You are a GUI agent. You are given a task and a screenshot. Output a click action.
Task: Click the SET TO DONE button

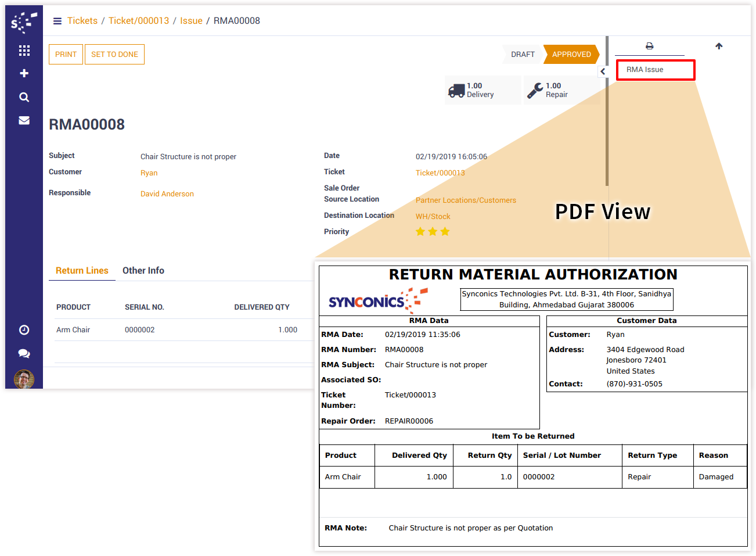click(114, 55)
